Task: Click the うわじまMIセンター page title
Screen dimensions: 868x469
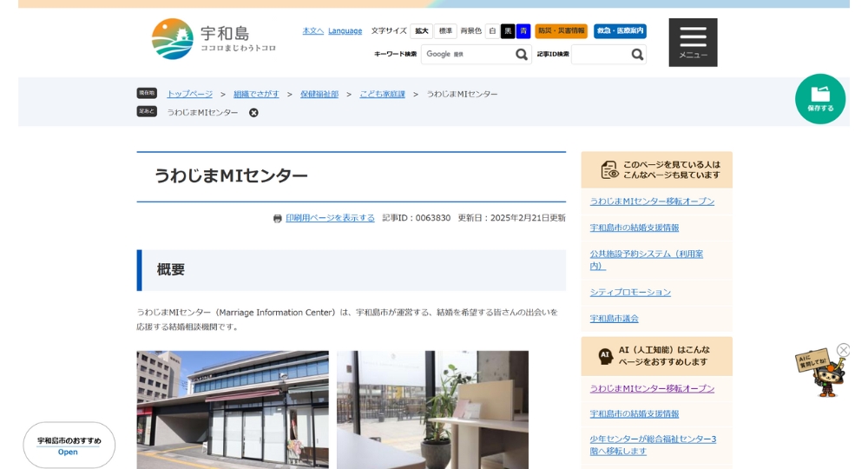Action: coord(231,176)
